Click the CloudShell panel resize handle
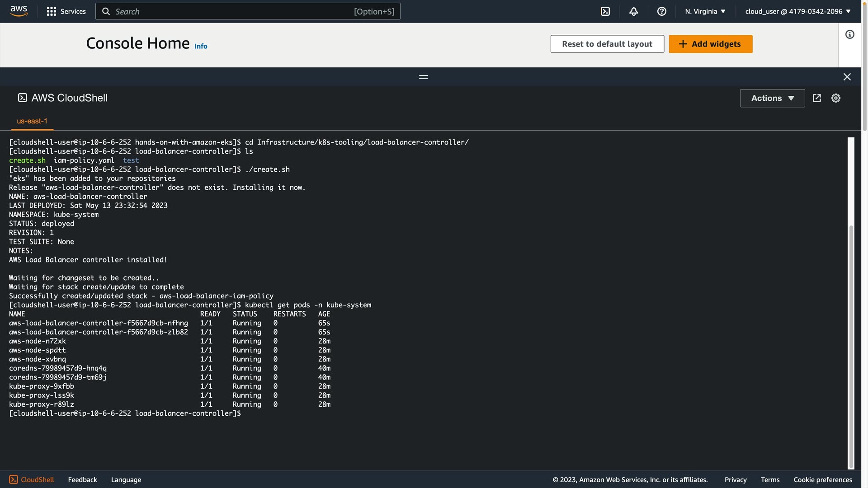 [423, 77]
